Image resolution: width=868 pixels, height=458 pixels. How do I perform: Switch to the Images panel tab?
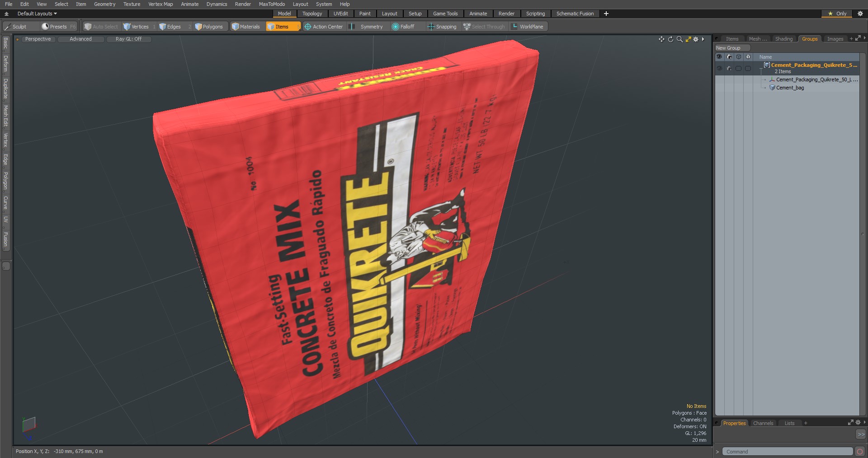click(835, 39)
